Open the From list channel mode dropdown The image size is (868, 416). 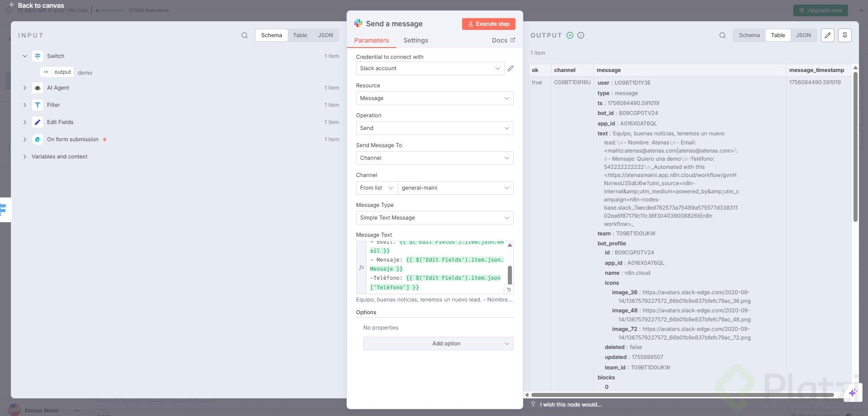[x=377, y=188]
